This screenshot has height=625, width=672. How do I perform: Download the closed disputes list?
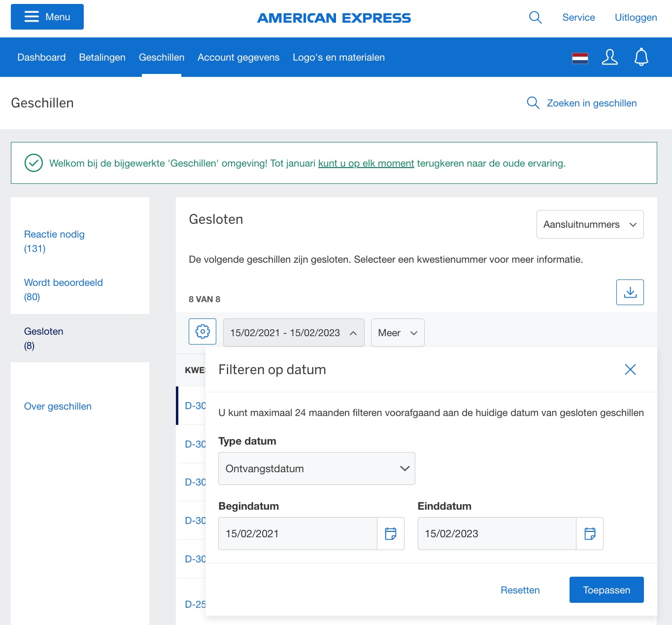click(x=630, y=292)
